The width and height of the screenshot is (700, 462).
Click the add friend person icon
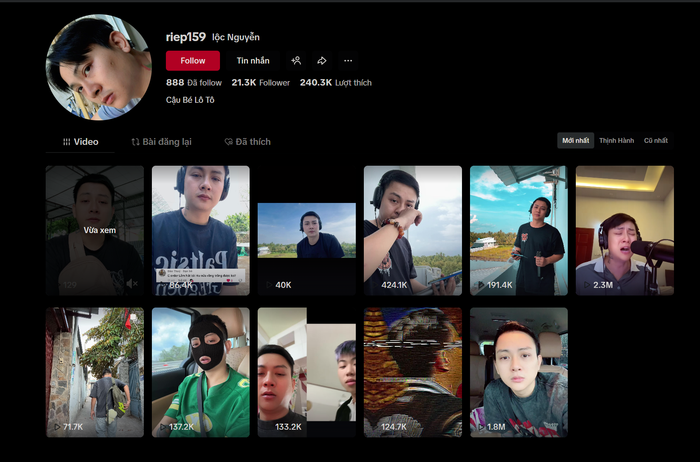pos(296,60)
